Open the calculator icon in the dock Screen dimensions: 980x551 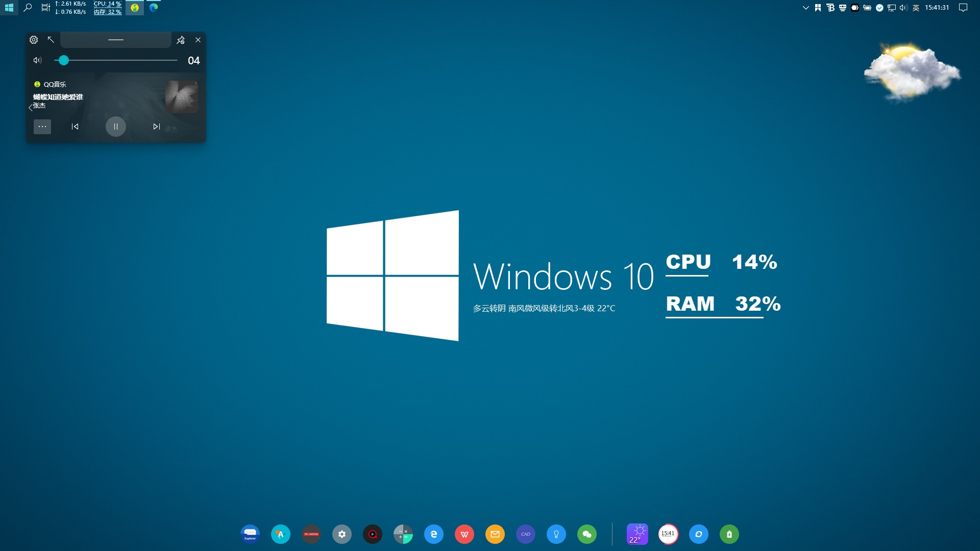click(403, 534)
